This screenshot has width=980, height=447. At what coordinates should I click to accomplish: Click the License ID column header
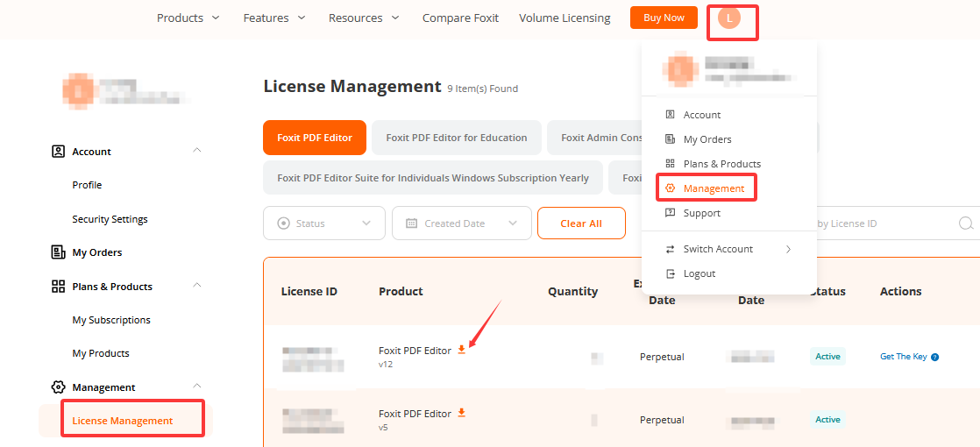point(309,291)
